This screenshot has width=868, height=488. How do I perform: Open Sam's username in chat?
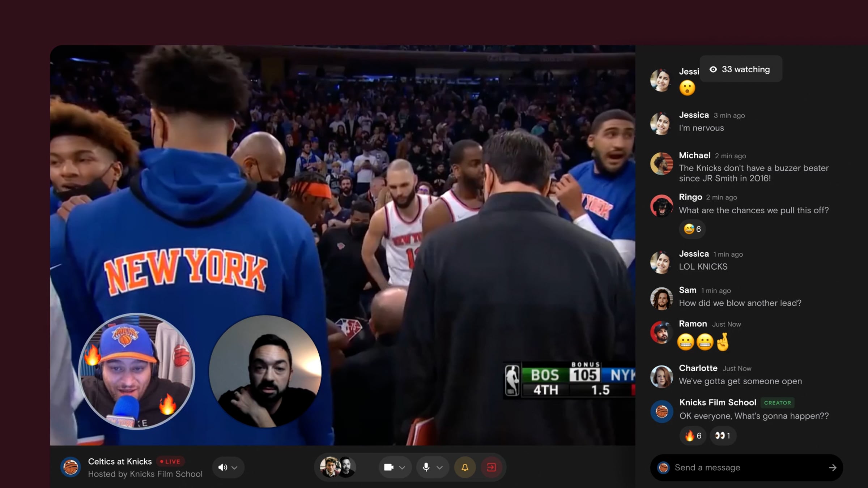point(688,290)
